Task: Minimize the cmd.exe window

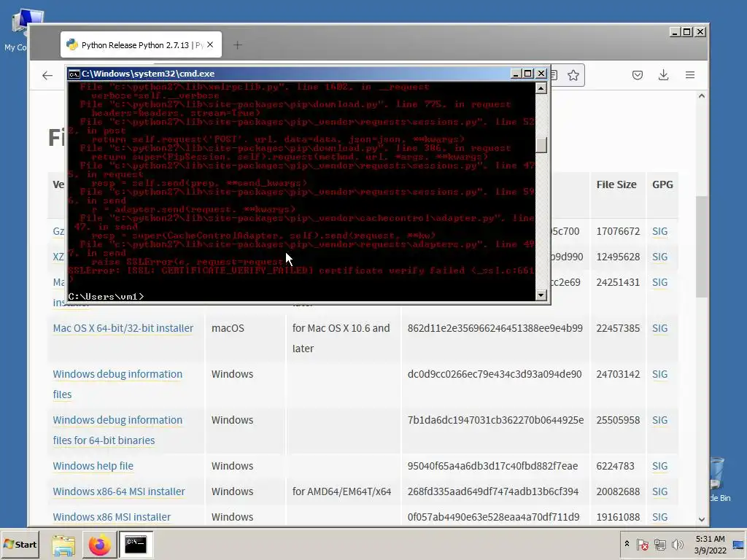Action: pyautogui.click(x=516, y=74)
